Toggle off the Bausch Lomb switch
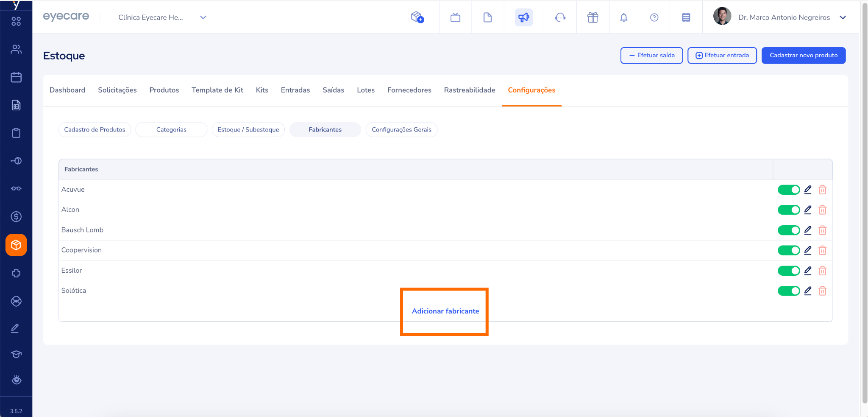This screenshot has width=868, height=417. pyautogui.click(x=788, y=230)
